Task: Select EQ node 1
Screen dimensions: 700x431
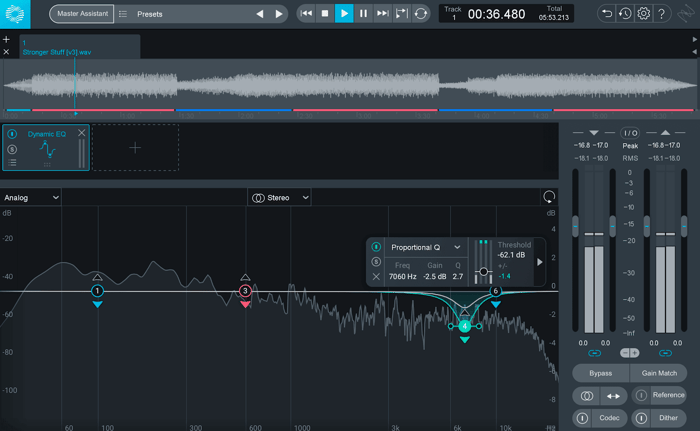Action: coord(97,291)
